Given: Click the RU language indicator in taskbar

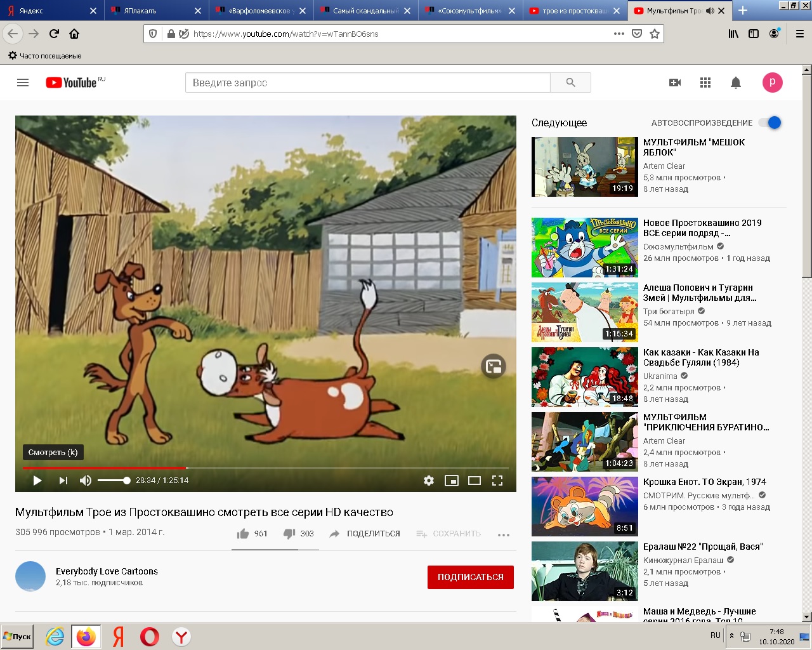Looking at the screenshot, I should [716, 635].
